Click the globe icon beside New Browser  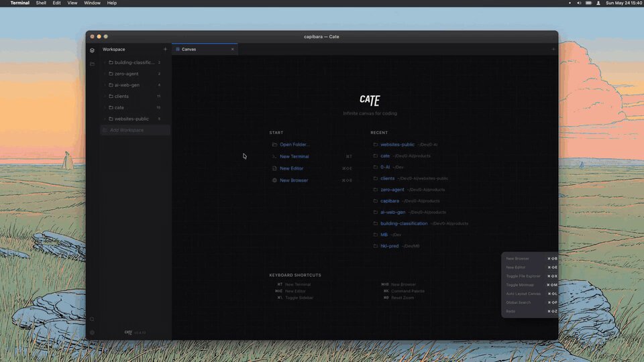(x=274, y=180)
